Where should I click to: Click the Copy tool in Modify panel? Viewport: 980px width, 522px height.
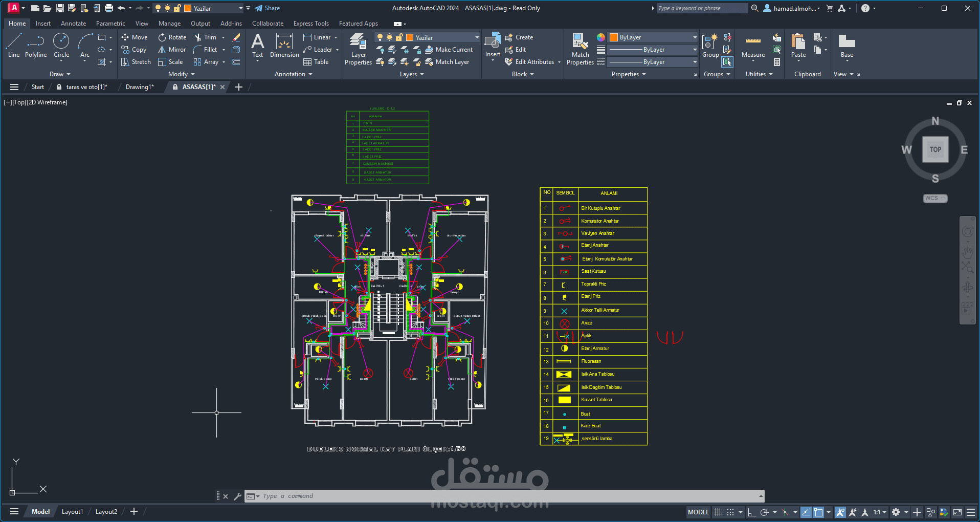click(x=134, y=50)
